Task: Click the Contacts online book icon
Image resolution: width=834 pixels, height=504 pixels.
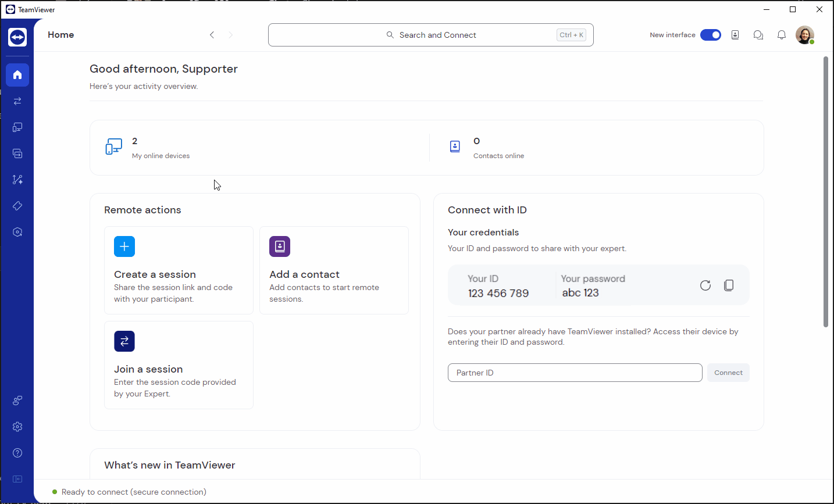Action: 455,146
